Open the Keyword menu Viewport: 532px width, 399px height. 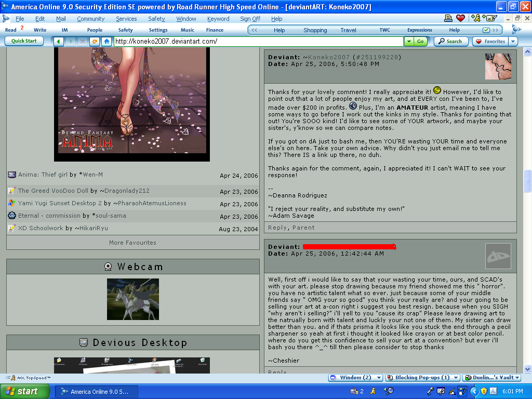(218, 19)
